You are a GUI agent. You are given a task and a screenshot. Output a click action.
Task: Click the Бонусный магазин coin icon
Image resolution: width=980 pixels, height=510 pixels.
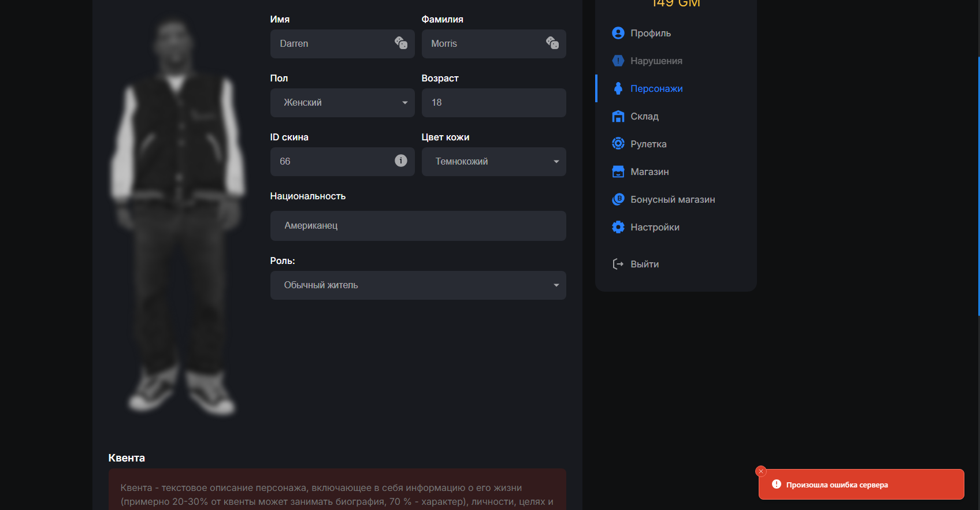click(618, 199)
